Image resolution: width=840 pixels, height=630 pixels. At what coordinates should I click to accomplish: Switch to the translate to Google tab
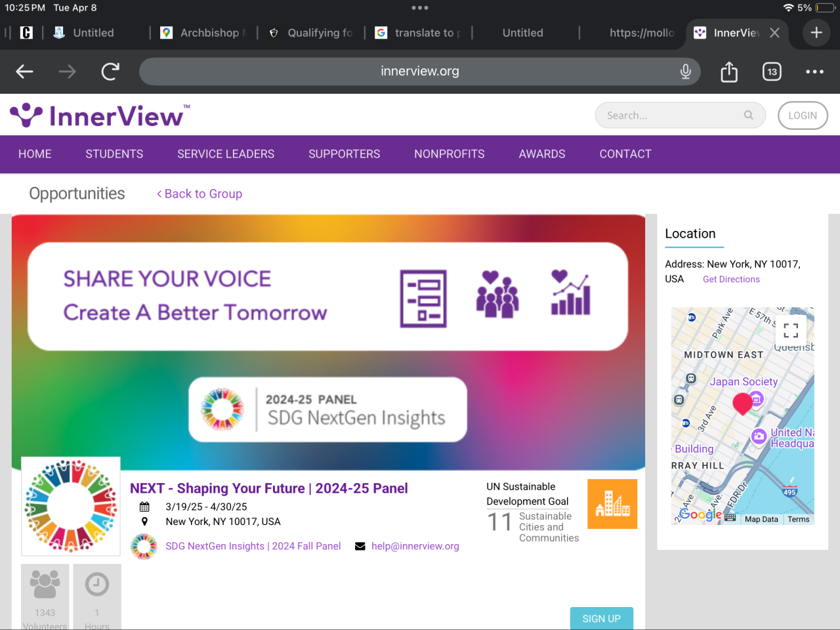(x=419, y=33)
